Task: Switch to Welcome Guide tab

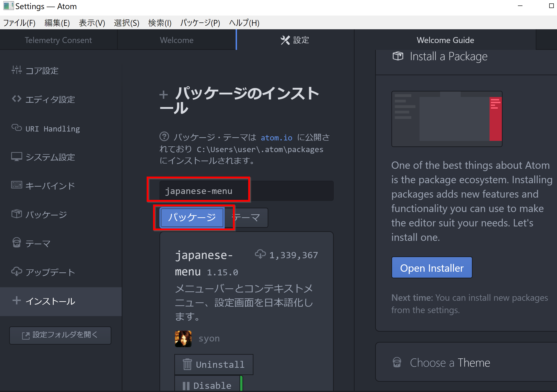Action: pyautogui.click(x=445, y=40)
